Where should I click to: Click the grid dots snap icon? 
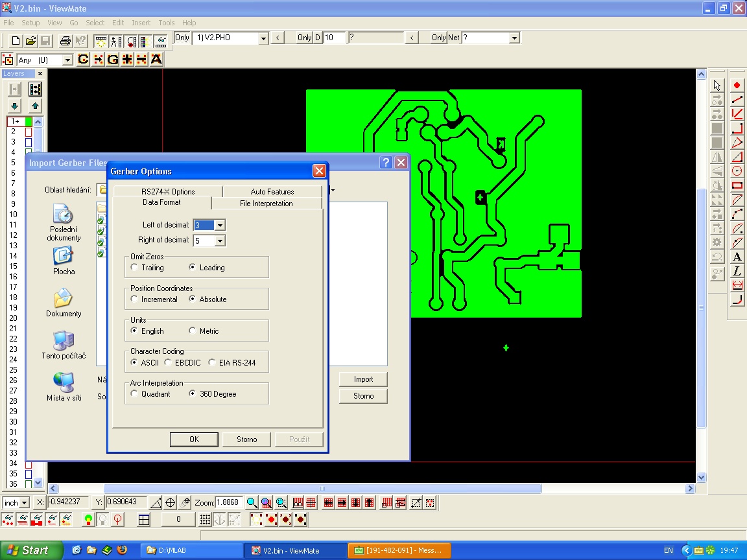pos(205,519)
